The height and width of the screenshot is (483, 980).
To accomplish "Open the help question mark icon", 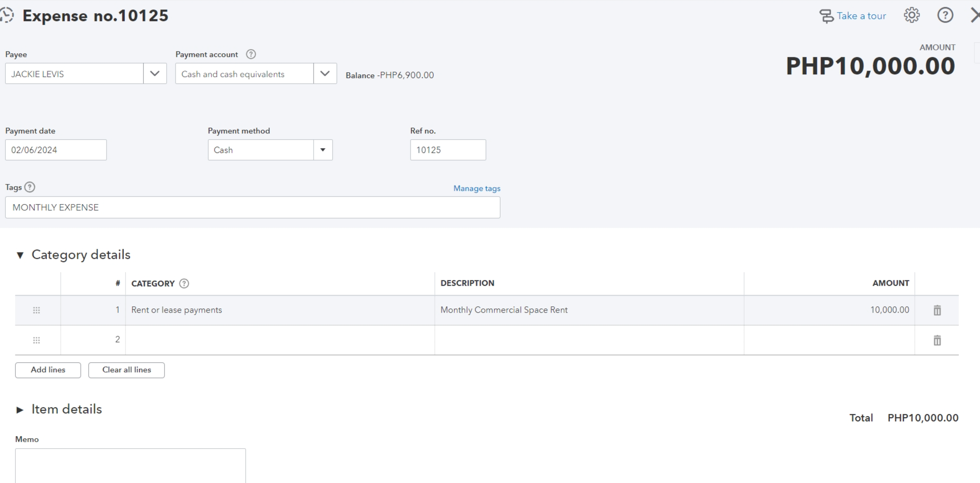I will [x=945, y=15].
